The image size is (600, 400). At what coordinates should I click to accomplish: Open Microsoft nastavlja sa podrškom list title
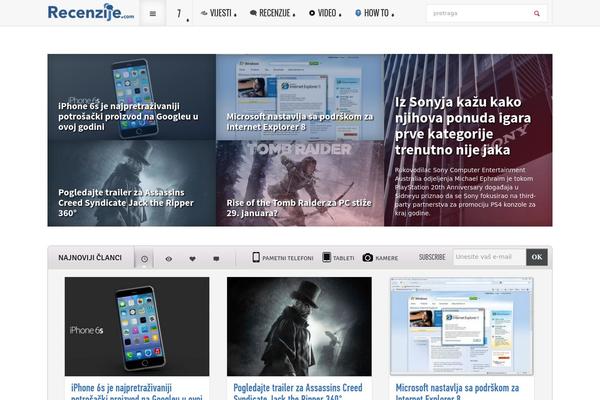[x=457, y=392]
